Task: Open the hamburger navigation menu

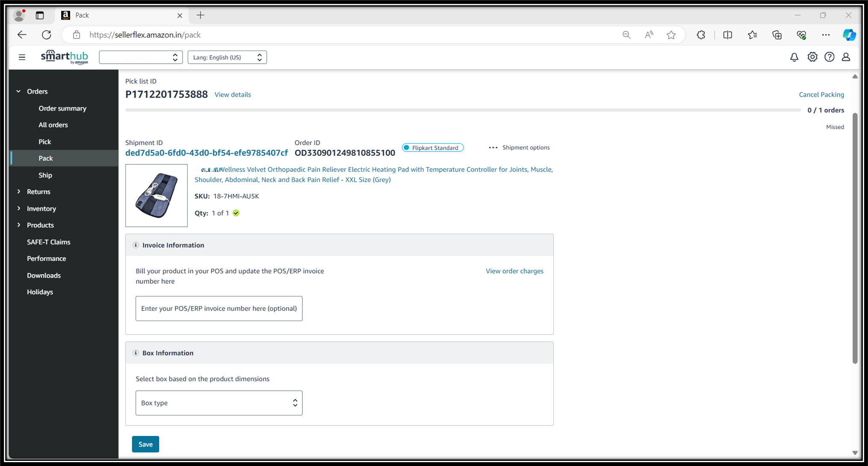Action: (22, 57)
